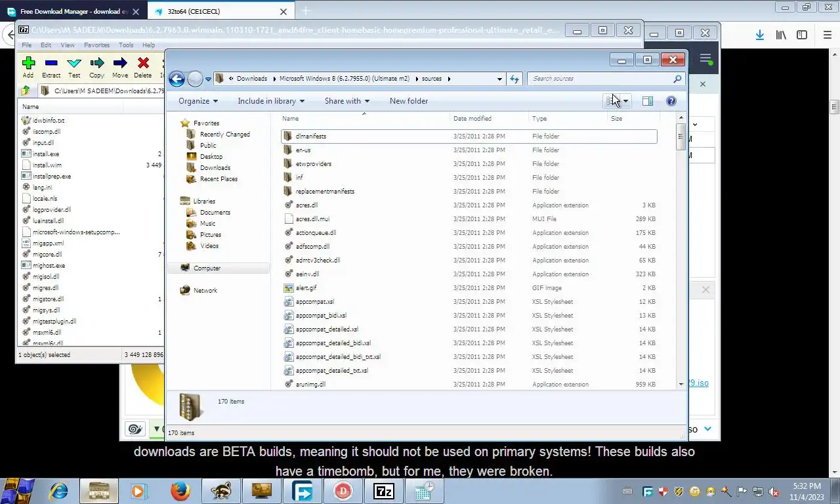The image size is (840, 504).
Task: Switch to 7-Zip on the taskbar
Action: coord(383,491)
